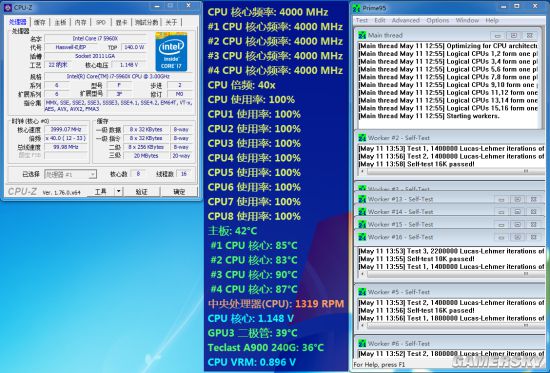Click the 确定 button in CPU-Z
Viewport: 550px width, 373px height.
pos(179,192)
